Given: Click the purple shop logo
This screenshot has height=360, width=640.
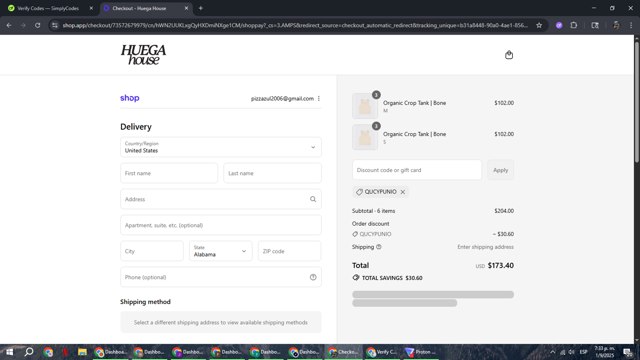Looking at the screenshot, I should pyautogui.click(x=130, y=98).
